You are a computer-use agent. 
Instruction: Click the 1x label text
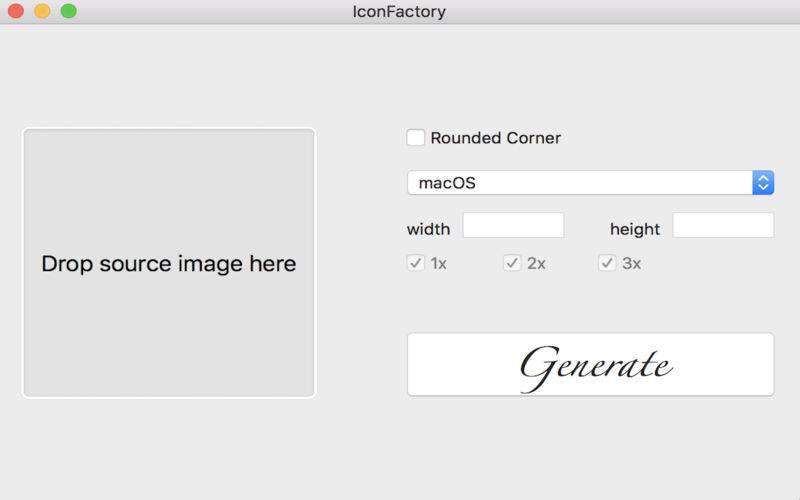438,263
